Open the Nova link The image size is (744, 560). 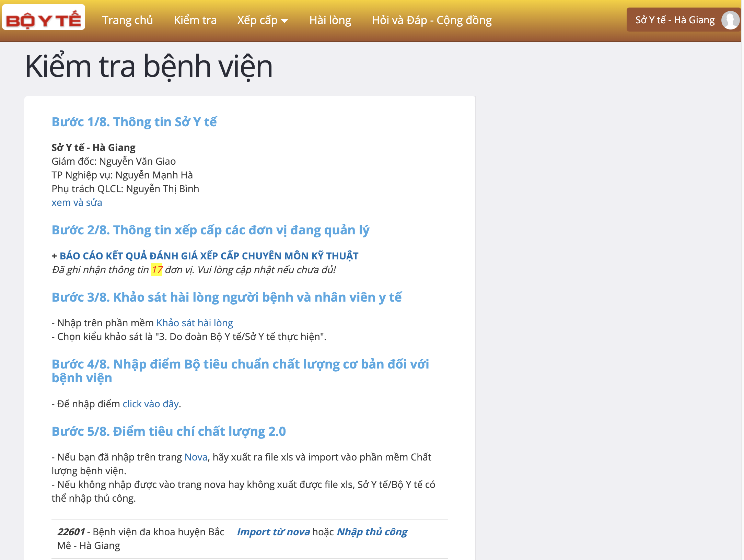click(196, 457)
